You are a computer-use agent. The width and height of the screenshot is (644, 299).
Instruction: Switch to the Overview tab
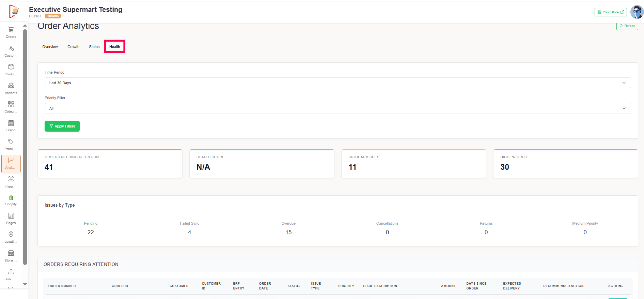50,47
